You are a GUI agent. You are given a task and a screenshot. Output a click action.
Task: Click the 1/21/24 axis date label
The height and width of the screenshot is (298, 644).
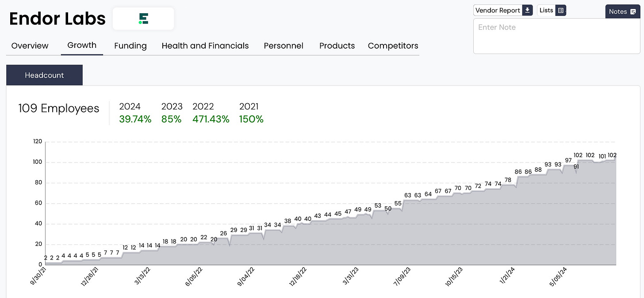click(508, 276)
